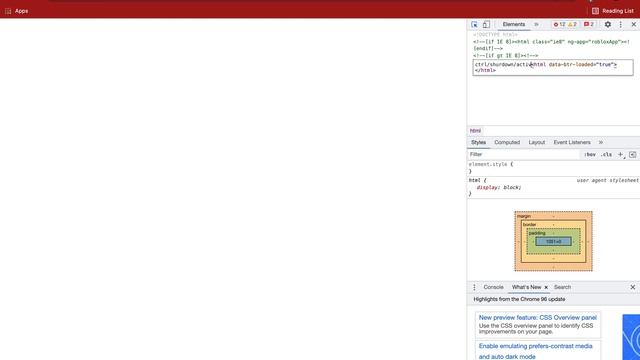Open the drawer three-dot menu
The image size is (640, 360).
pyautogui.click(x=474, y=287)
